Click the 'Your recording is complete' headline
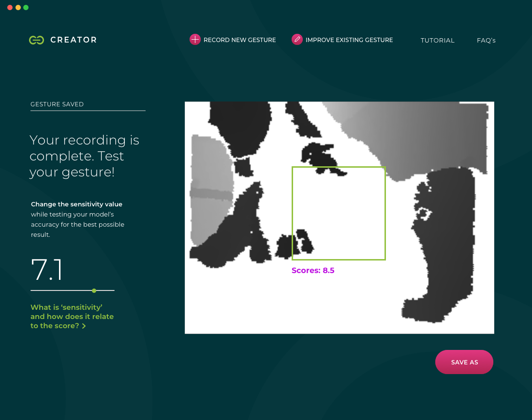 [x=84, y=156]
